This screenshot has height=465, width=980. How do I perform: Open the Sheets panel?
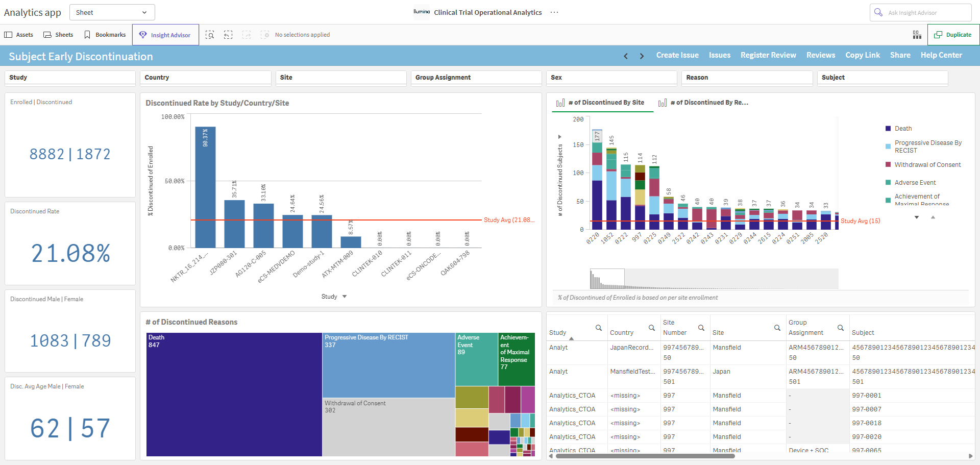point(58,35)
